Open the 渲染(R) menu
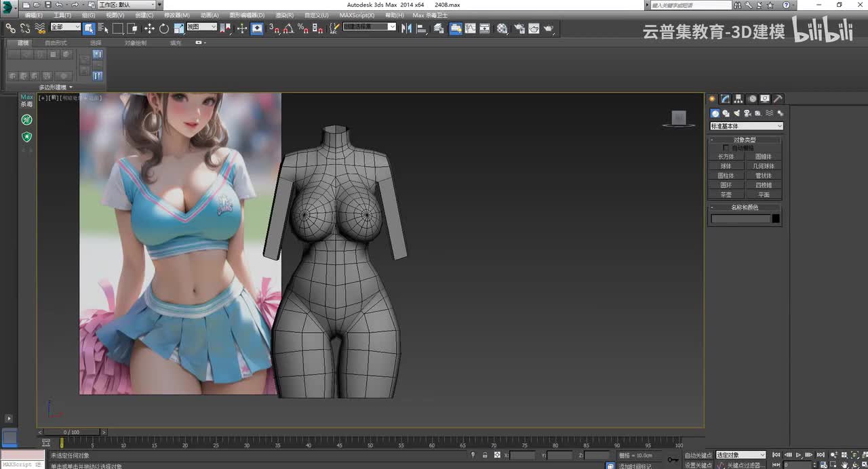Screen dimensions: 868x469 click(284, 15)
